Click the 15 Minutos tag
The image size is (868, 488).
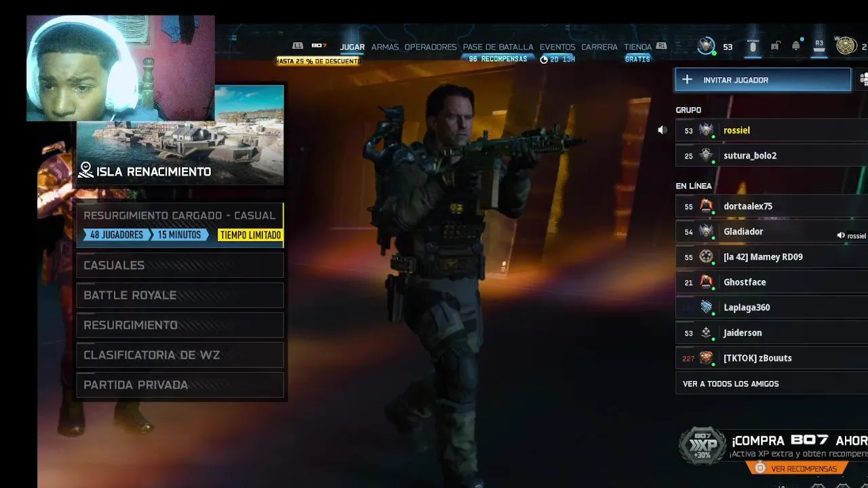point(180,235)
